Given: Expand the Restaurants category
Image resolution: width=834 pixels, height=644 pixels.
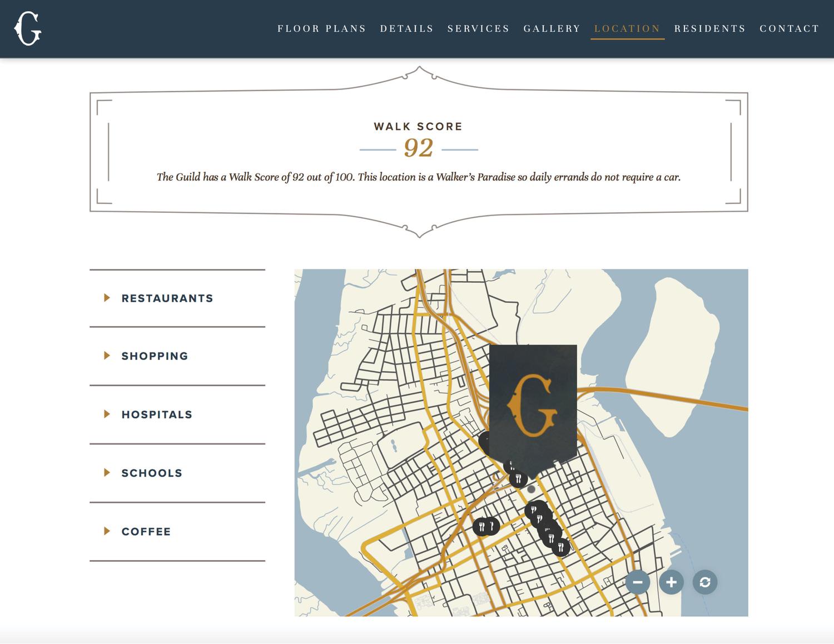Looking at the screenshot, I should [167, 298].
